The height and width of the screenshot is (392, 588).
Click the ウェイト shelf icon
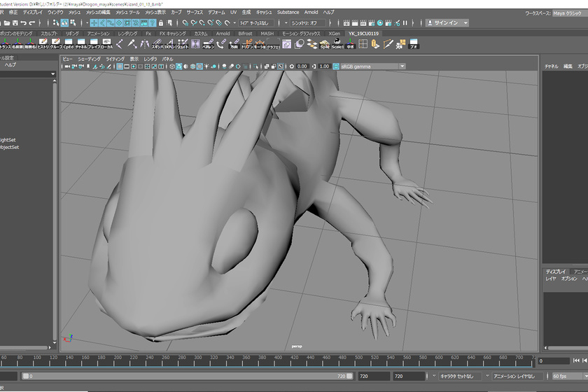click(x=181, y=44)
